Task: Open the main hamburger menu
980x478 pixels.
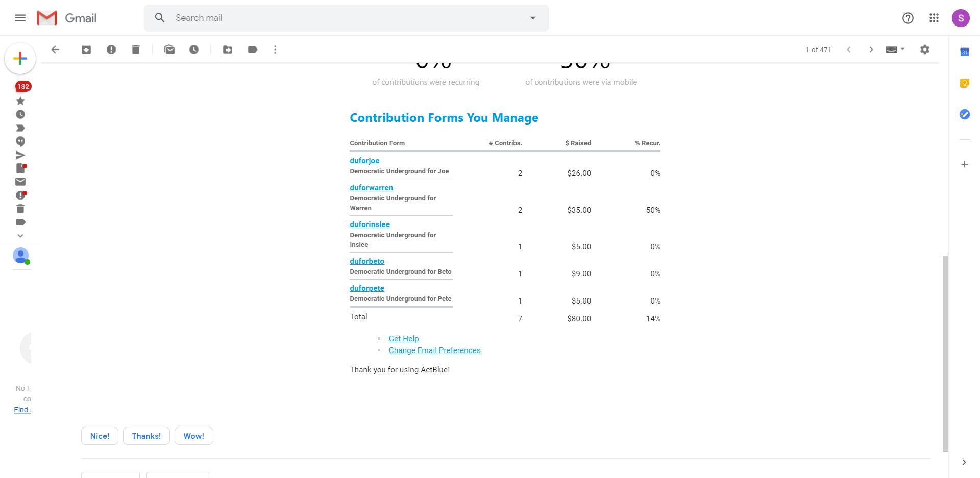Action: click(20, 18)
